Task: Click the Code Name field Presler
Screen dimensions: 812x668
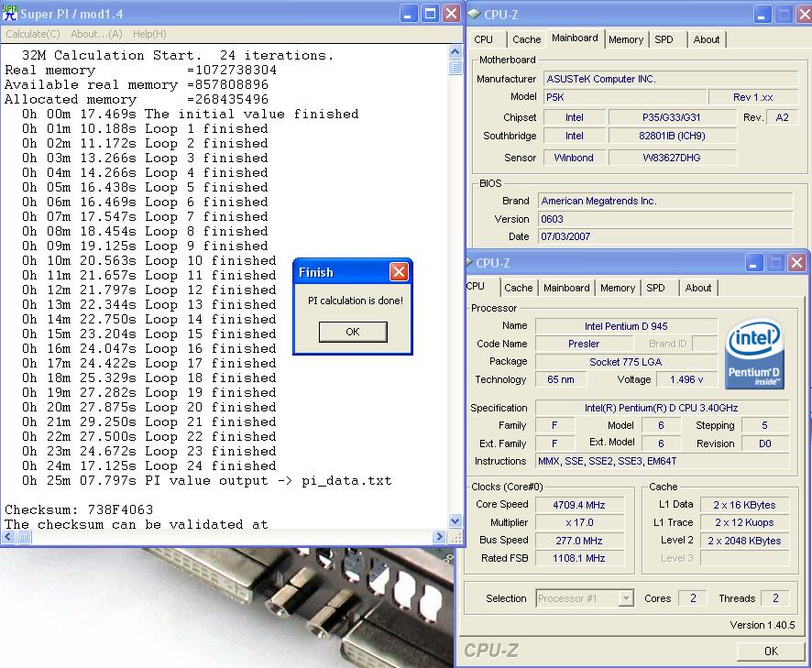Action: [x=584, y=344]
